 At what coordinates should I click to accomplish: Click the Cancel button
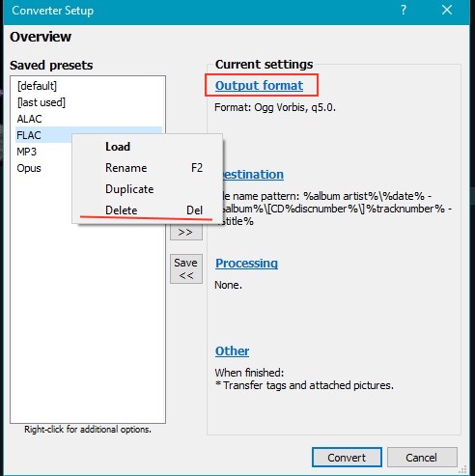[422, 458]
